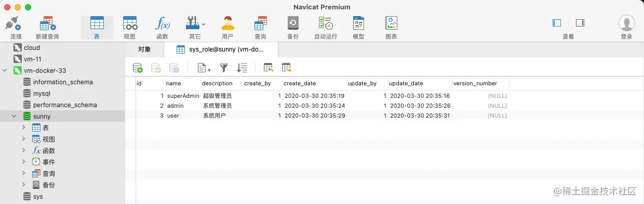Click the 超级管理员 description cell
This screenshot has height=204, width=644.
(222, 96)
